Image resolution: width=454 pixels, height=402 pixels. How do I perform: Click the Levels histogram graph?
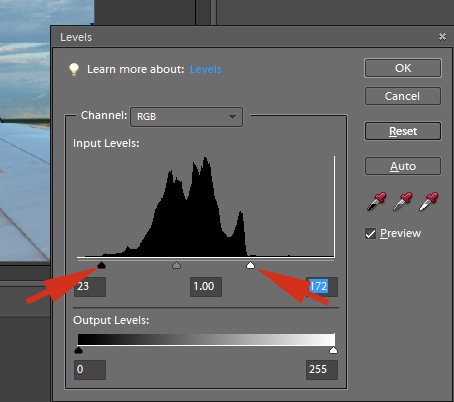coord(206,207)
